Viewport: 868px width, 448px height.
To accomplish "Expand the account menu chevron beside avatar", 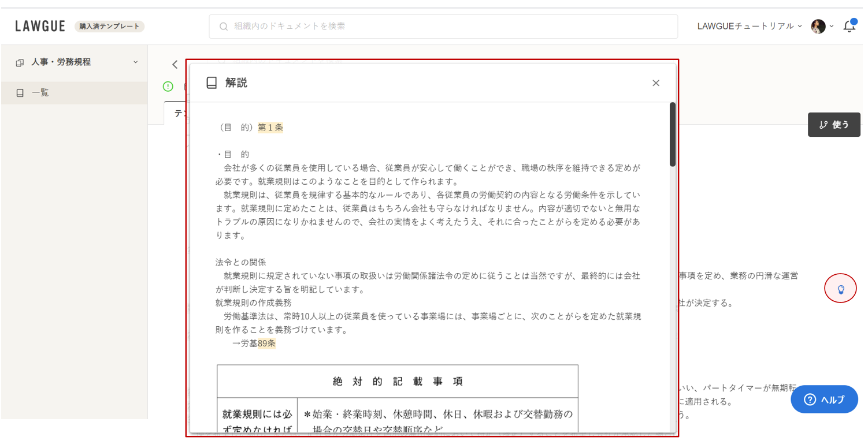I will tap(832, 27).
